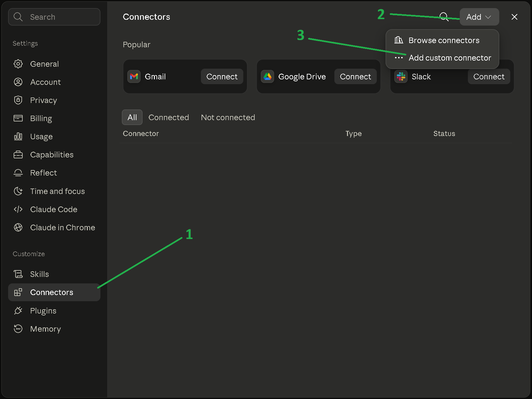Open the Usage settings page
Viewport: 532px width, 399px height.
54,136
